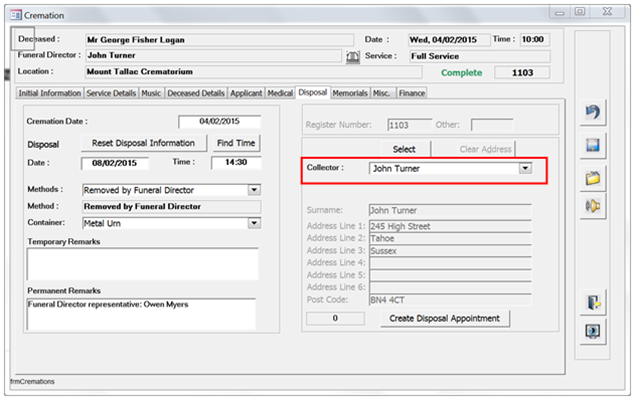This screenshot has width=633, height=398.
Task: Click Address Line 1 field
Action: (450, 226)
